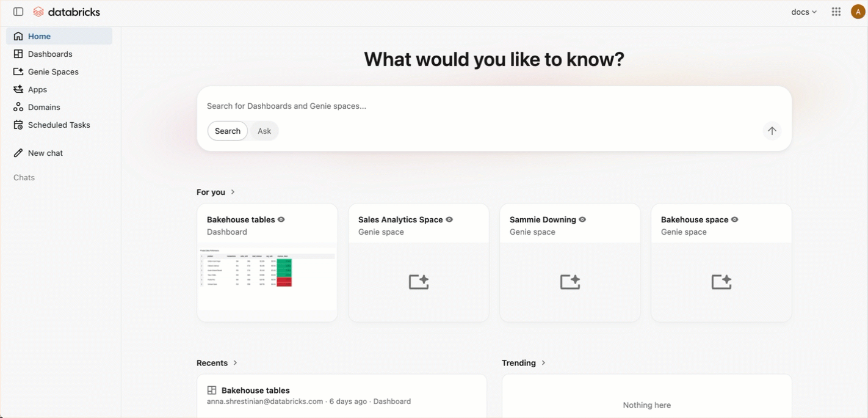Click the New chat pencil icon

18,153
